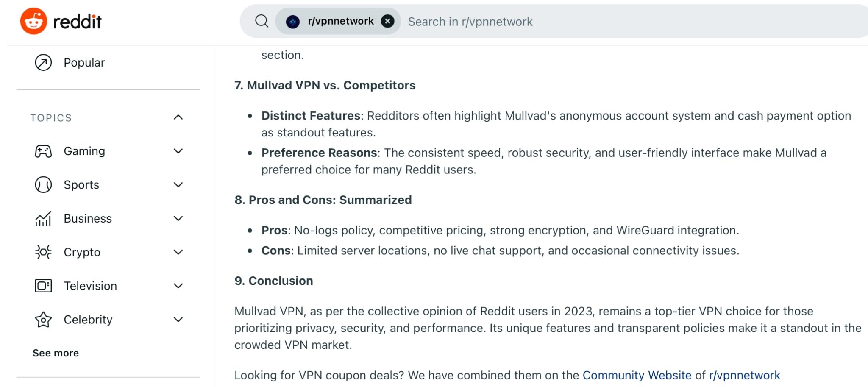Click the Sports ball icon
868x387 pixels.
pos(43,185)
